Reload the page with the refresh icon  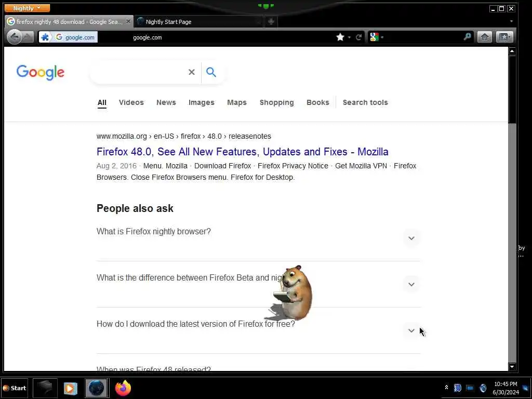click(x=358, y=37)
